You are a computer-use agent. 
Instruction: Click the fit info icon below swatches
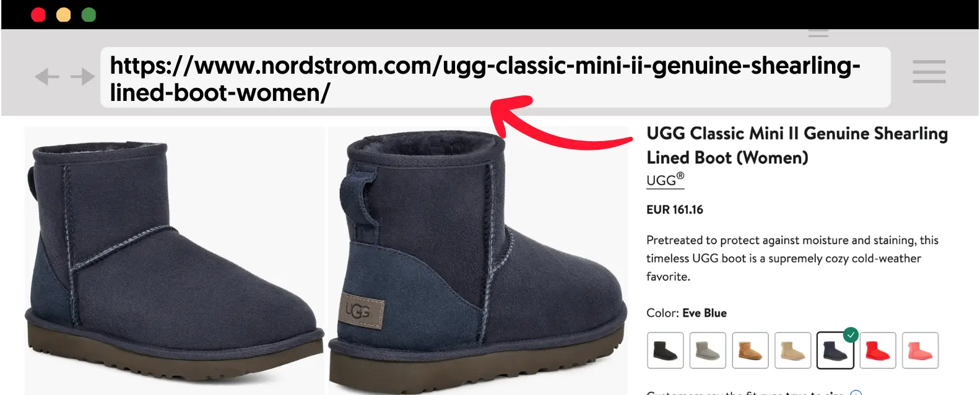pyautogui.click(x=856, y=393)
